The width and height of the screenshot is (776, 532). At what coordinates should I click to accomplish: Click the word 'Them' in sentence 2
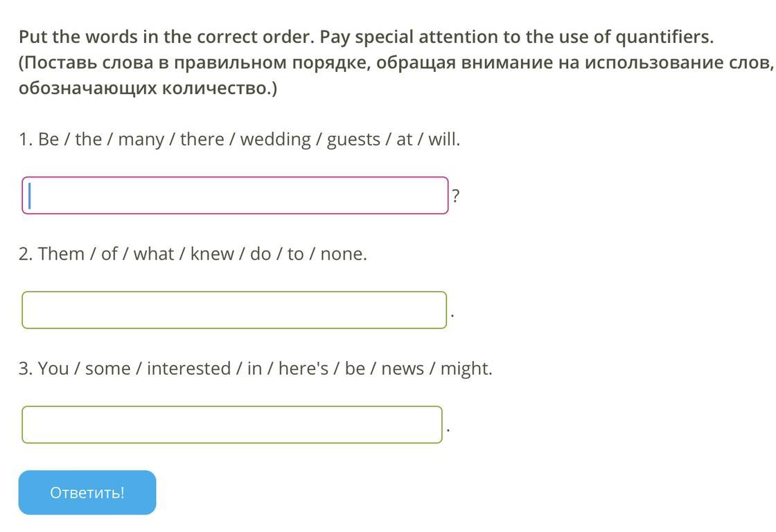point(61,254)
